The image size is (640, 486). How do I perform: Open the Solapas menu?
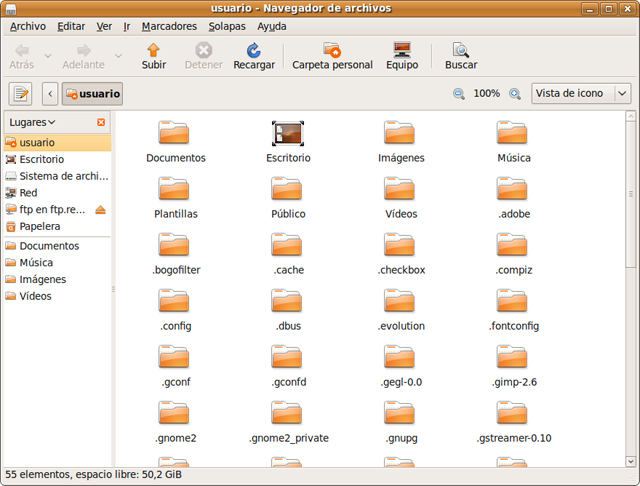coord(226,26)
